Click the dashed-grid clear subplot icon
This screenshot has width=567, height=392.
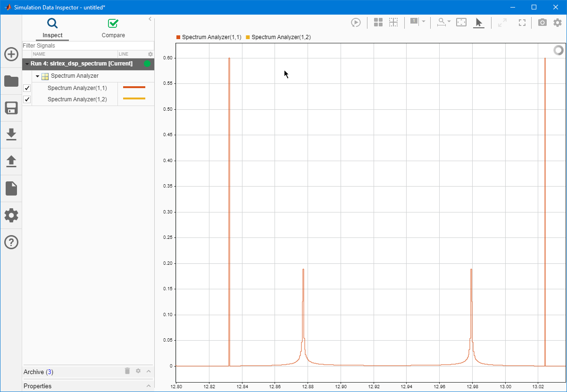tap(393, 22)
